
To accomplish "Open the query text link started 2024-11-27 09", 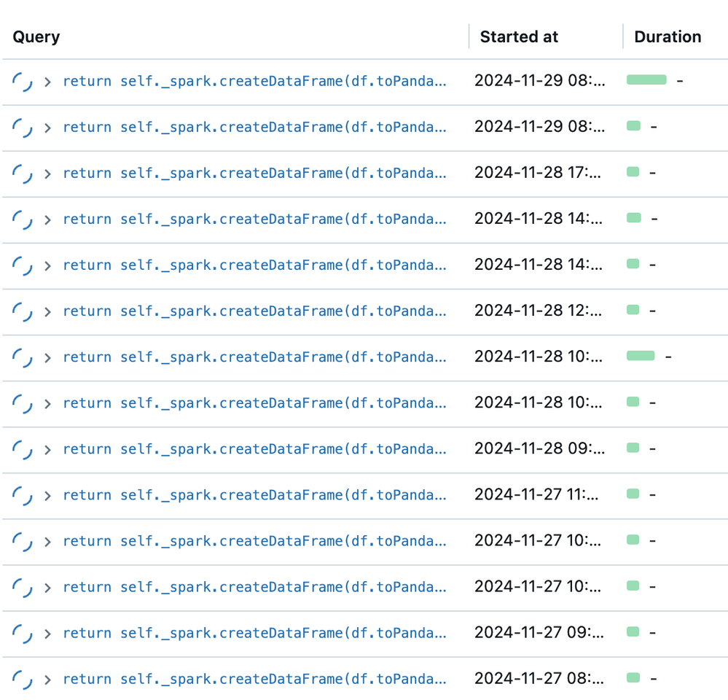I will (x=254, y=633).
